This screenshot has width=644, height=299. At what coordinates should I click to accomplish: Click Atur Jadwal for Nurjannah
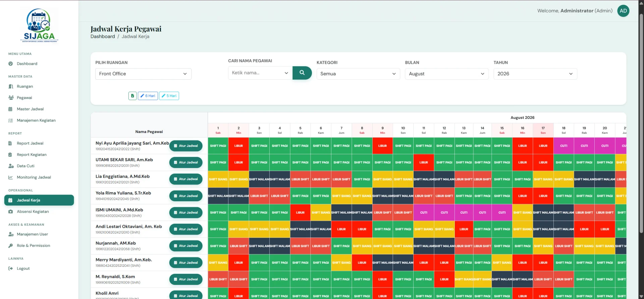186,246
